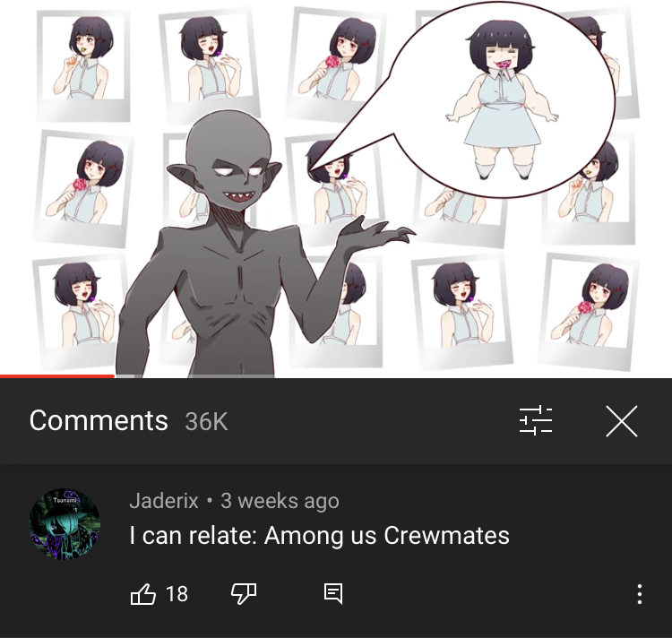Tap the top-left polaroid photo
The image size is (672, 638).
pos(84,65)
